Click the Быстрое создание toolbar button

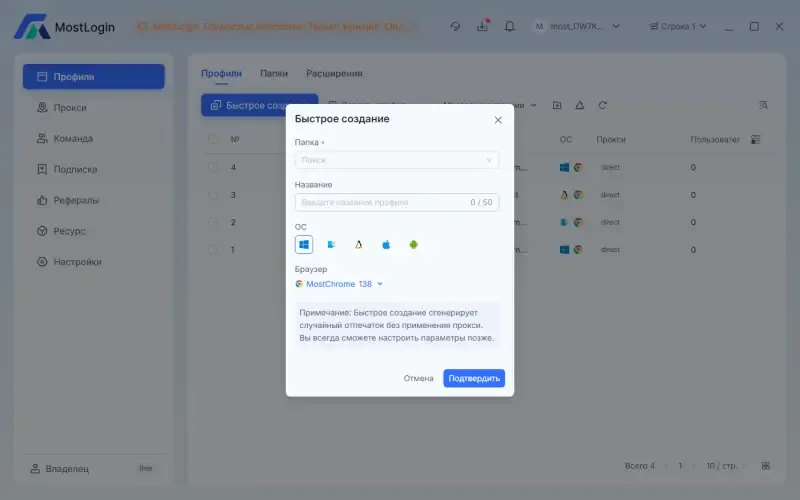tap(259, 105)
